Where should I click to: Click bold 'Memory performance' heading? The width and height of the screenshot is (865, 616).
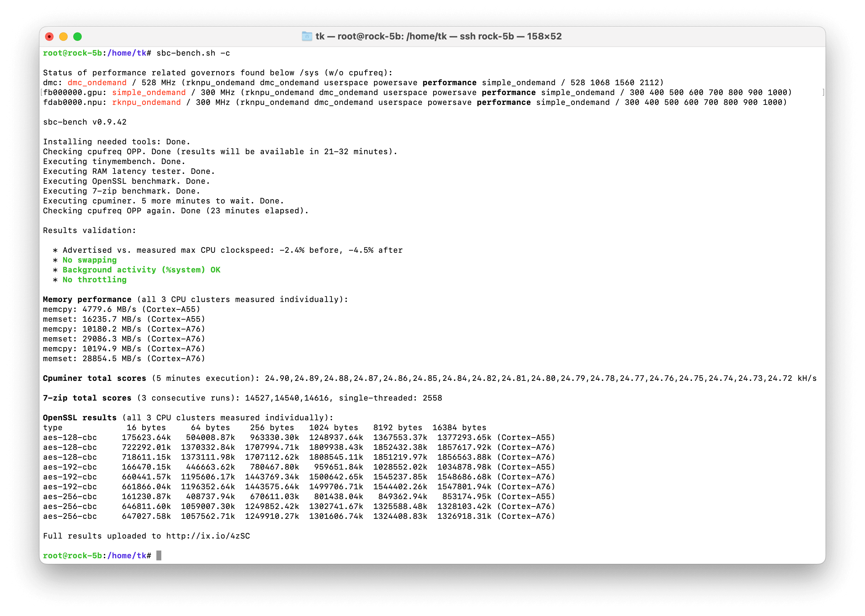click(x=87, y=300)
